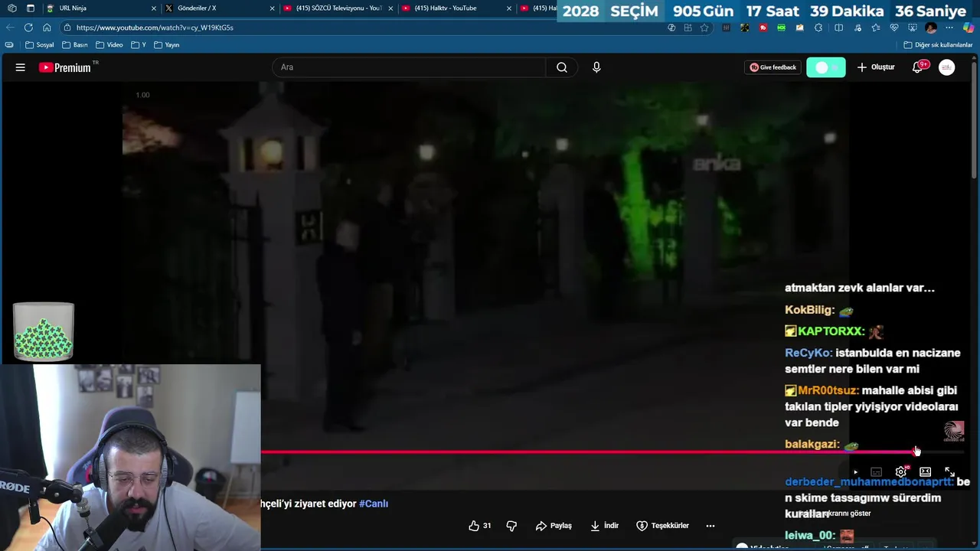Click the sidebar toggle near bookmarks bar

9,45
